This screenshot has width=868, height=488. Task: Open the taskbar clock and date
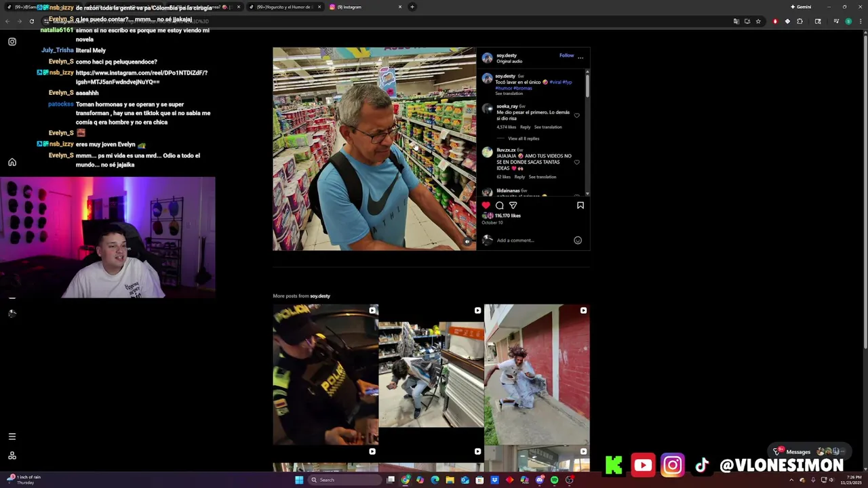click(x=851, y=480)
